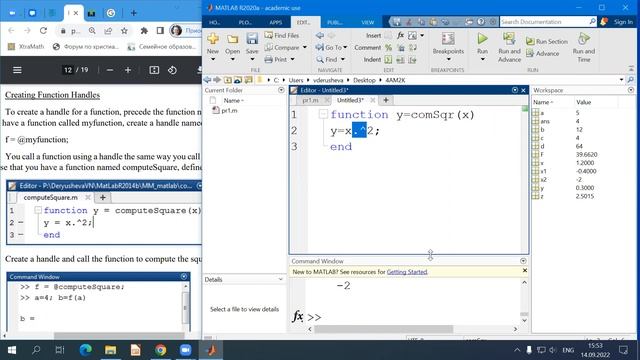Open the Command Window actions menu

(523, 261)
